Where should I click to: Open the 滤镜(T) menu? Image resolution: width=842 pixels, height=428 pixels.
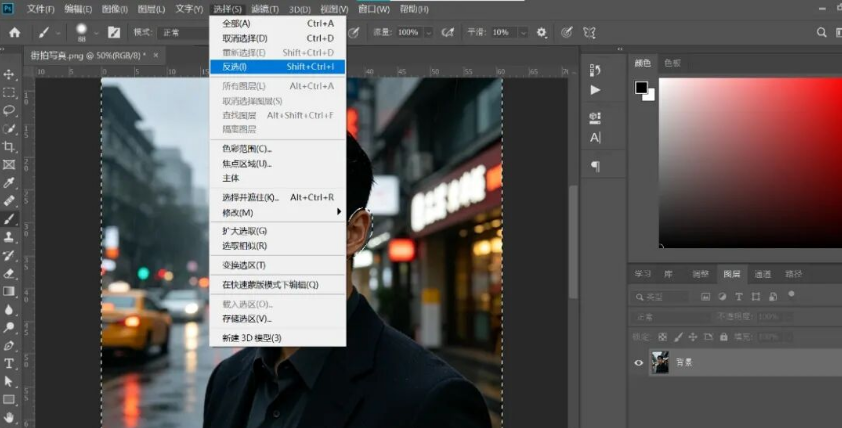coord(265,9)
